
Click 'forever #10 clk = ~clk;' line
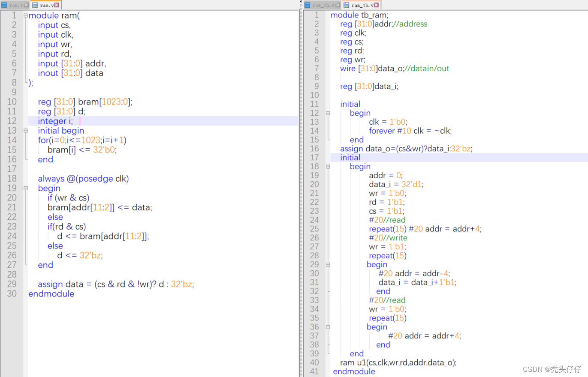tap(410, 131)
